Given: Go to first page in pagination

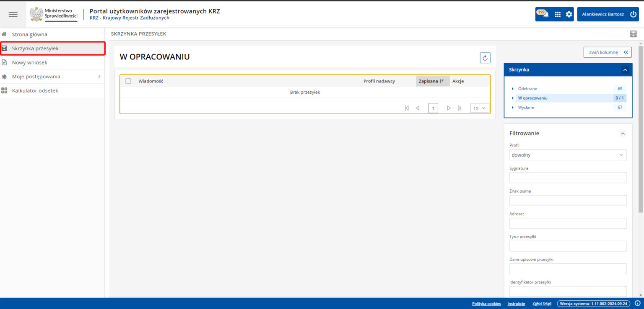Looking at the screenshot, I should click(x=407, y=108).
